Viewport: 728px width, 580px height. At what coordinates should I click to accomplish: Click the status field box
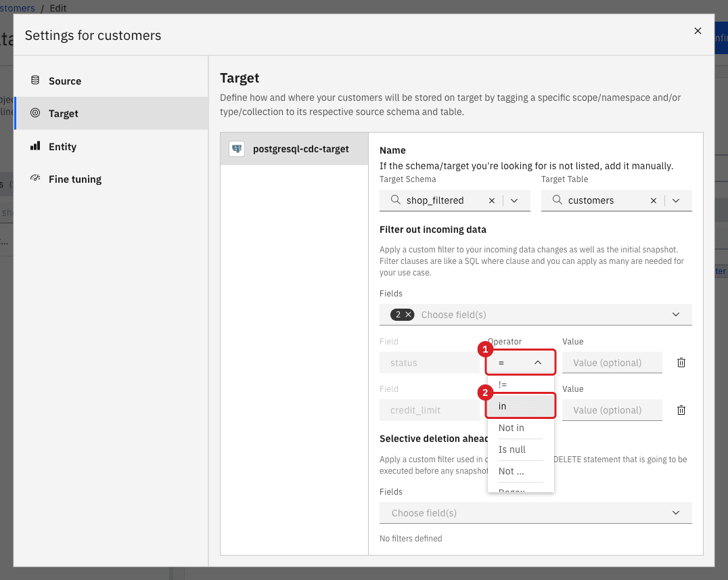pyautogui.click(x=429, y=363)
